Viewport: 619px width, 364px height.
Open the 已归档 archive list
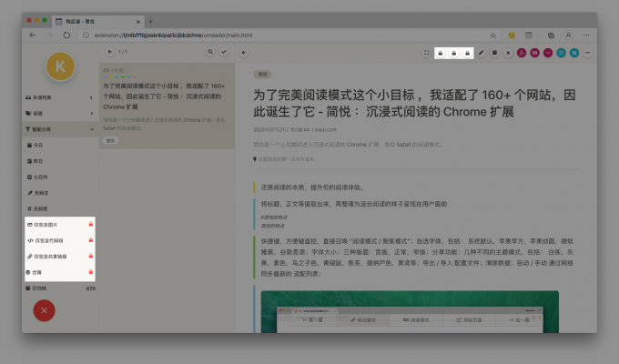(x=60, y=288)
